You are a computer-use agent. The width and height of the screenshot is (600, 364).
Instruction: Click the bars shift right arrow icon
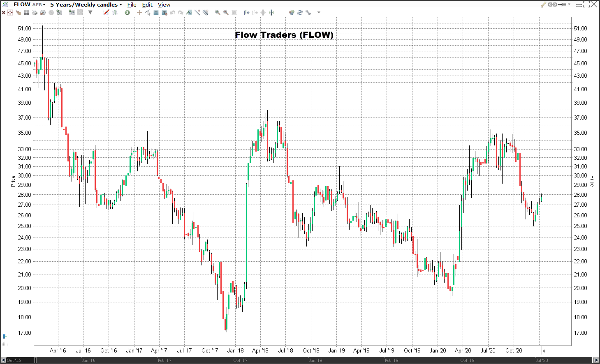(x=247, y=12)
